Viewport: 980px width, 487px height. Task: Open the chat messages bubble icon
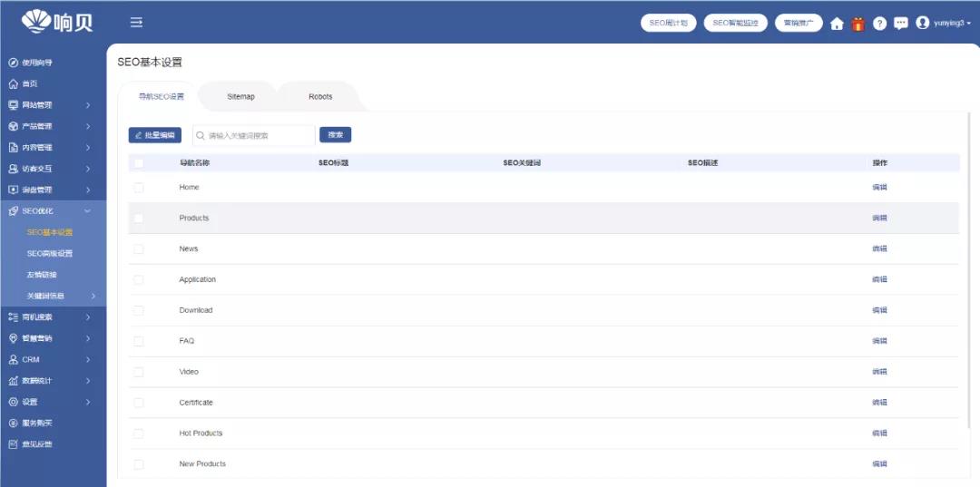[900, 24]
